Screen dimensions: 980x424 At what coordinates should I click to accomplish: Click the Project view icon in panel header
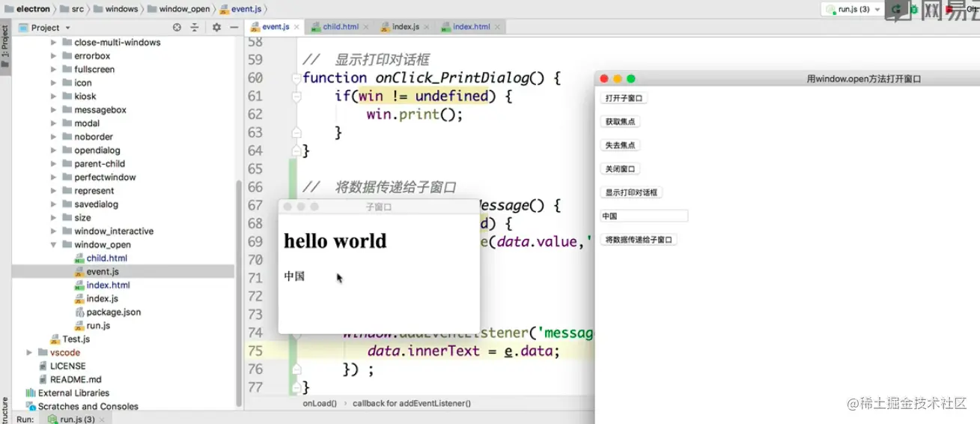tap(22, 28)
